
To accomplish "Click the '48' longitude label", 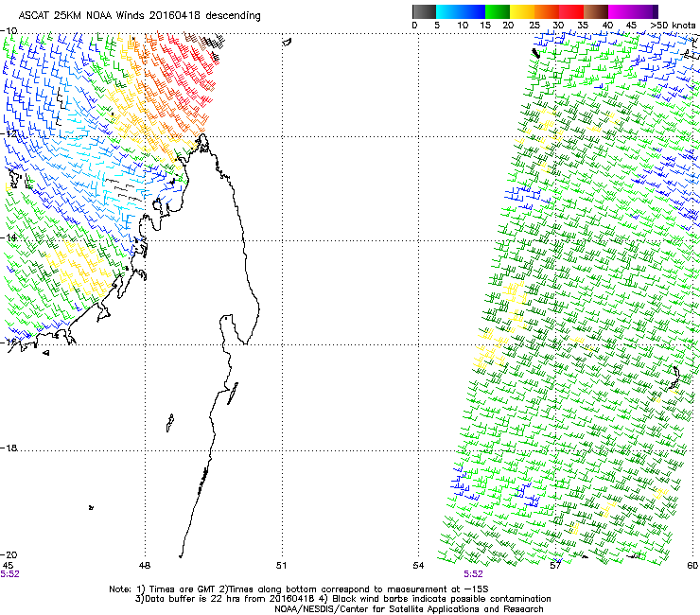I will coord(145,566).
